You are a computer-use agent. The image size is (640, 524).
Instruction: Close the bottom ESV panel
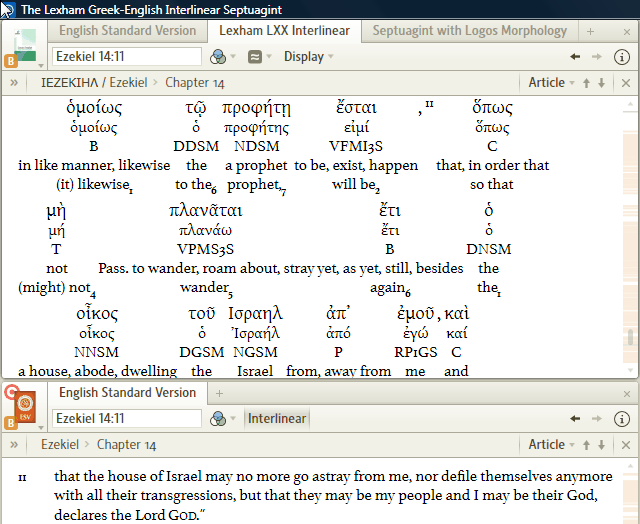pos(627,394)
